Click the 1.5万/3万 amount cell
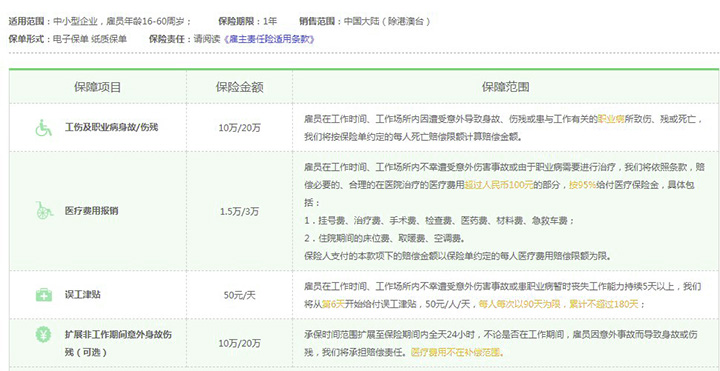The image size is (720, 371). point(239,212)
